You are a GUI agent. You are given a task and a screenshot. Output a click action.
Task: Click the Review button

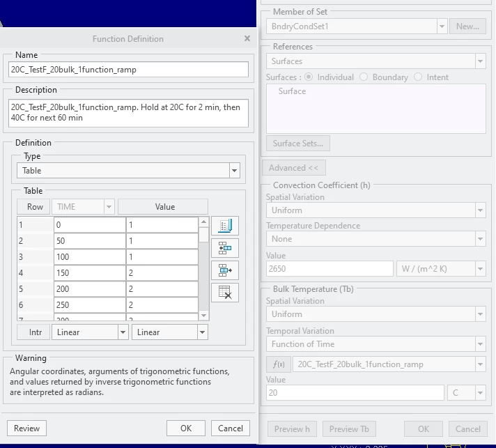27,428
